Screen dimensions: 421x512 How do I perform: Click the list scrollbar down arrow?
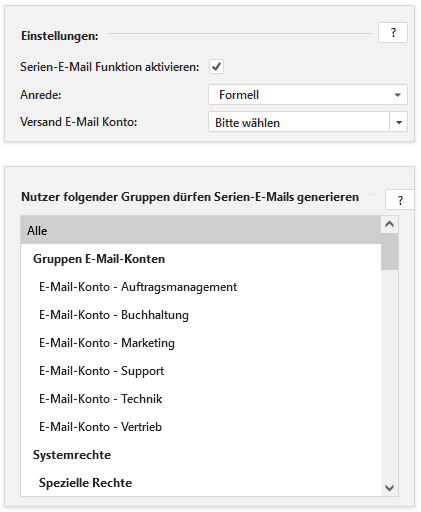[389, 488]
